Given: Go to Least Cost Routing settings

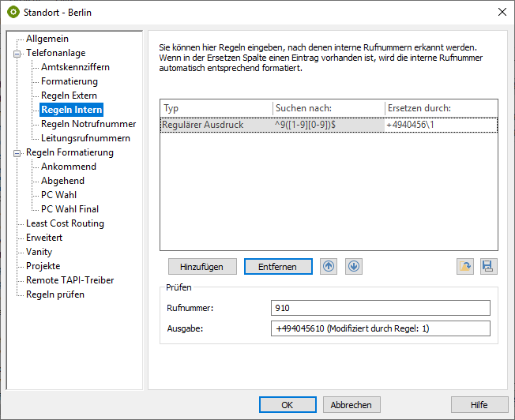Looking at the screenshot, I should pyautogui.click(x=65, y=223).
